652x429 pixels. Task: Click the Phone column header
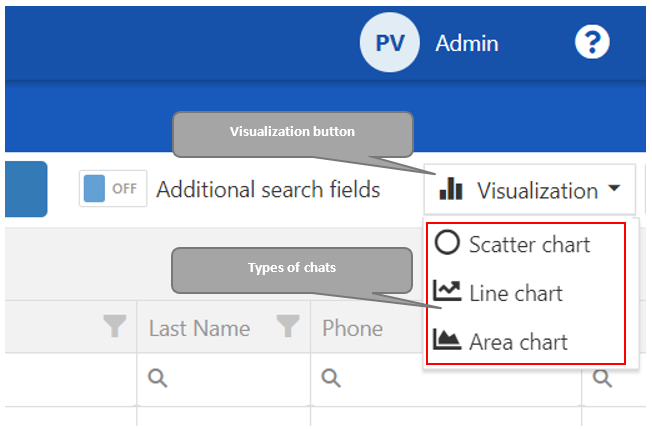[352, 328]
